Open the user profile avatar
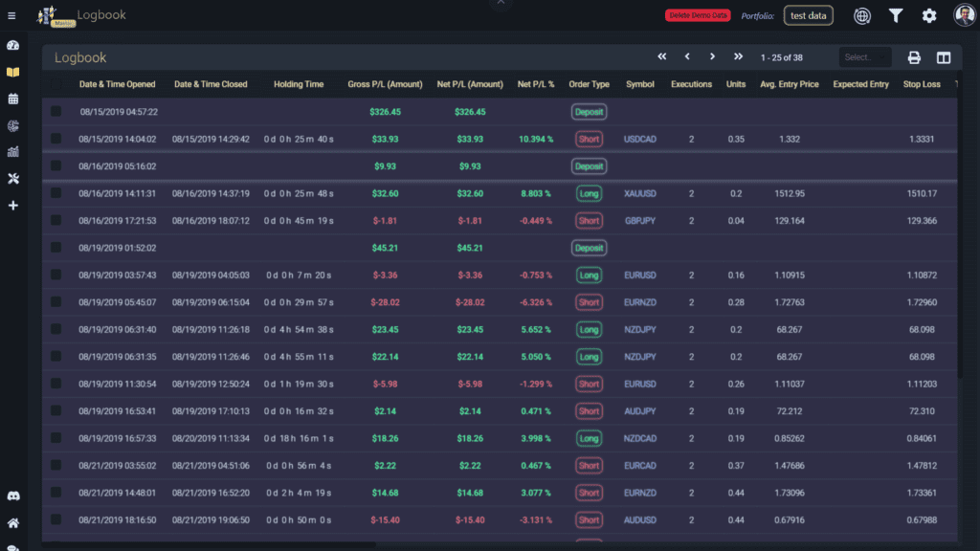 tap(964, 15)
